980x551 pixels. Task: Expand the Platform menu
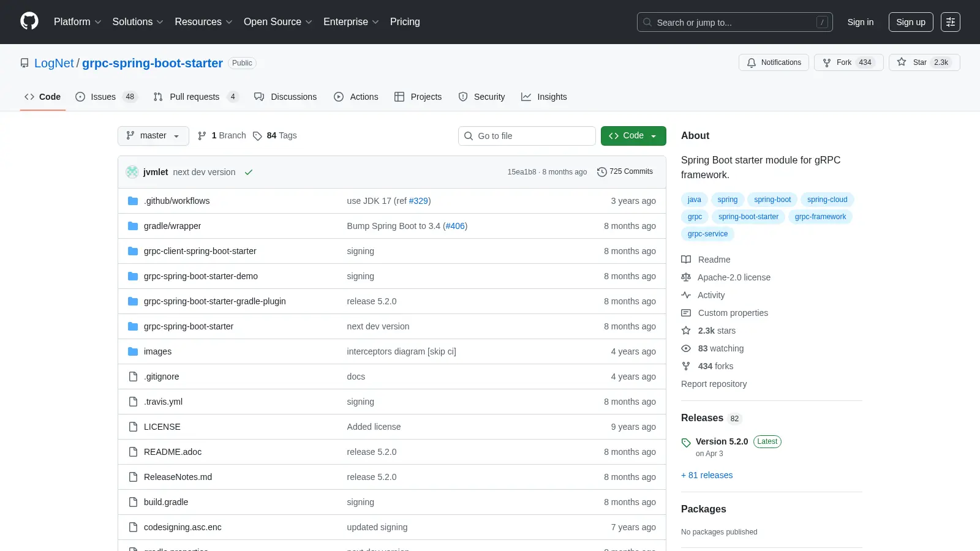(x=77, y=22)
